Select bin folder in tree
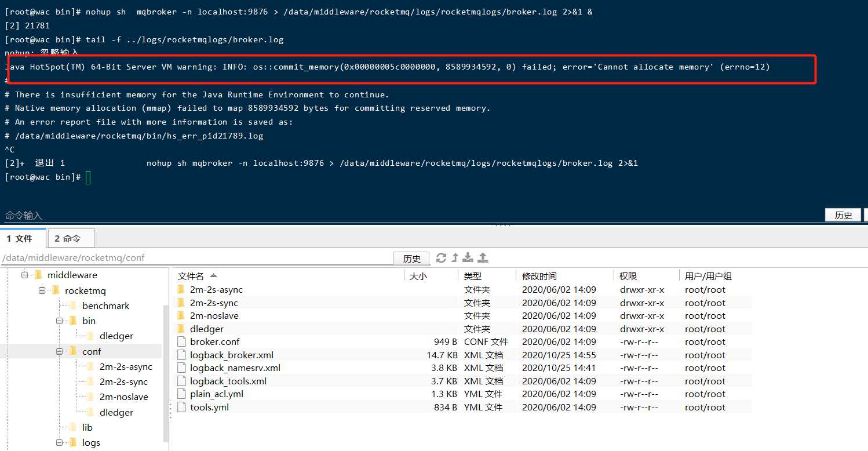 pyautogui.click(x=89, y=321)
